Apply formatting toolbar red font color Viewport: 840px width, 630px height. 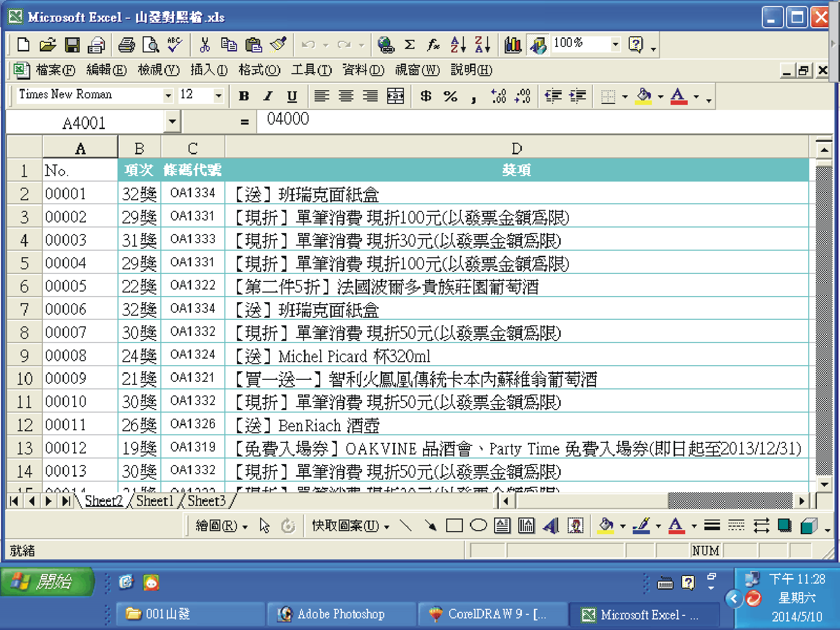click(x=679, y=96)
